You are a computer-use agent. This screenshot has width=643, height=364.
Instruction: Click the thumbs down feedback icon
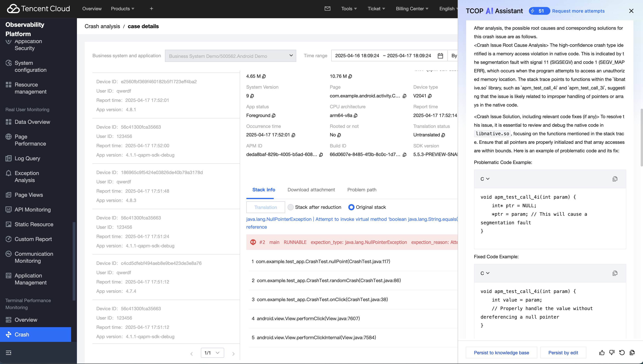pos(612,353)
